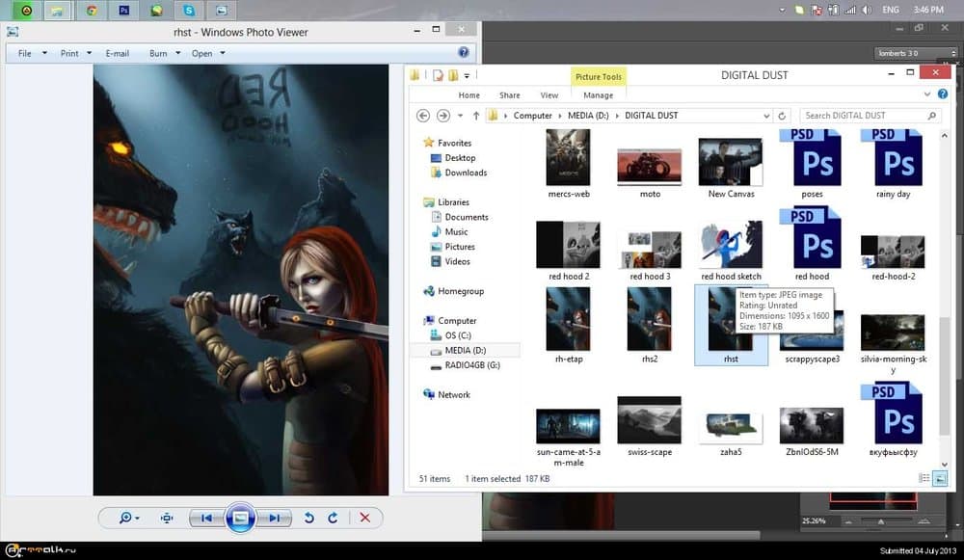Viewport: 964px width, 560px height.
Task: Switch to the Share ribbon tab
Action: coord(510,95)
